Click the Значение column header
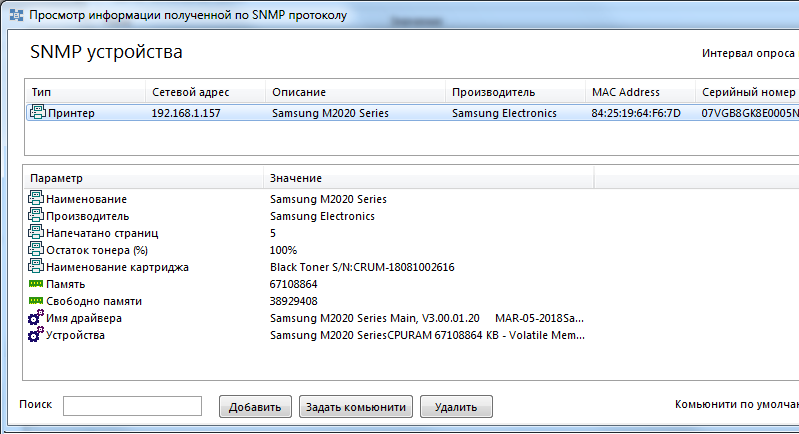799x434 pixels. click(429, 178)
